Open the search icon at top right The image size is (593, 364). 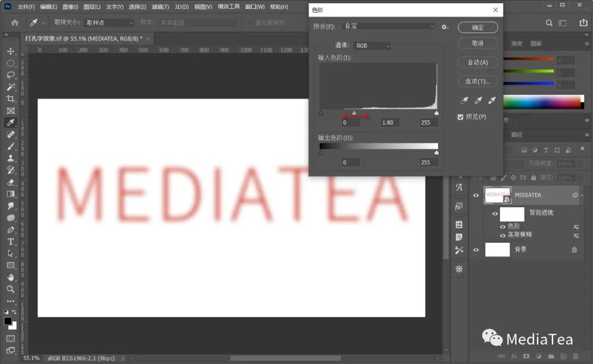point(549,23)
